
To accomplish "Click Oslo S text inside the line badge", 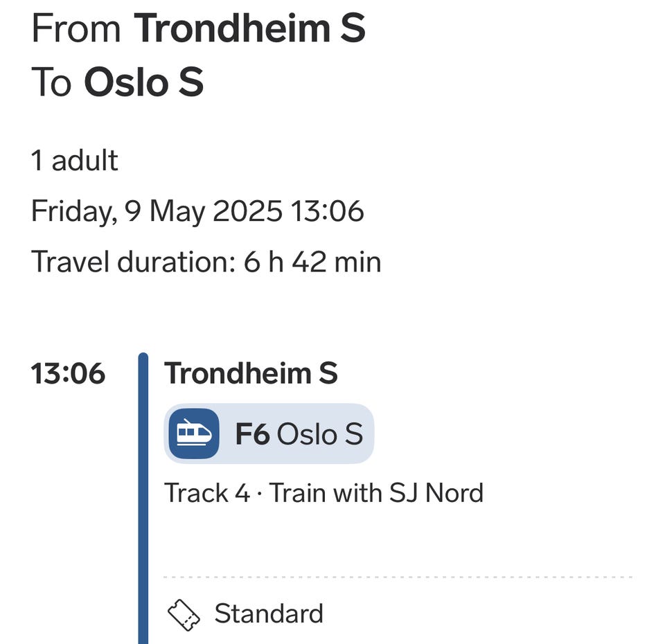I will point(319,434).
